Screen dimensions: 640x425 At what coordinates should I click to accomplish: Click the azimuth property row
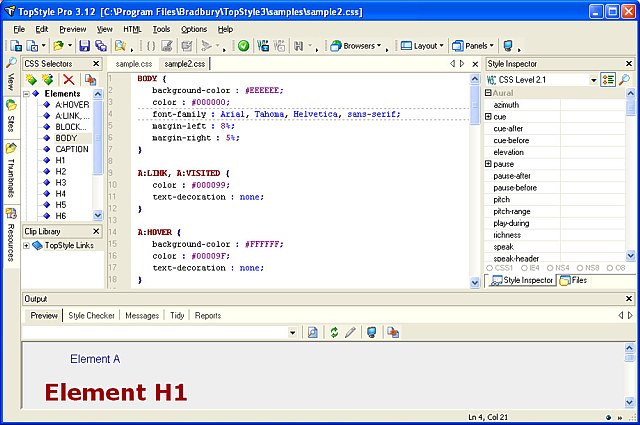point(554,105)
